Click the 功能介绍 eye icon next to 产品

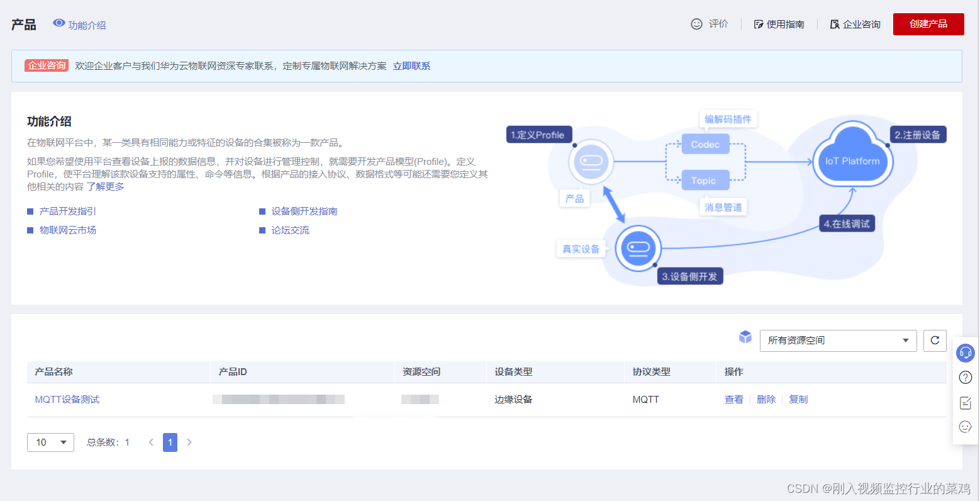click(60, 24)
